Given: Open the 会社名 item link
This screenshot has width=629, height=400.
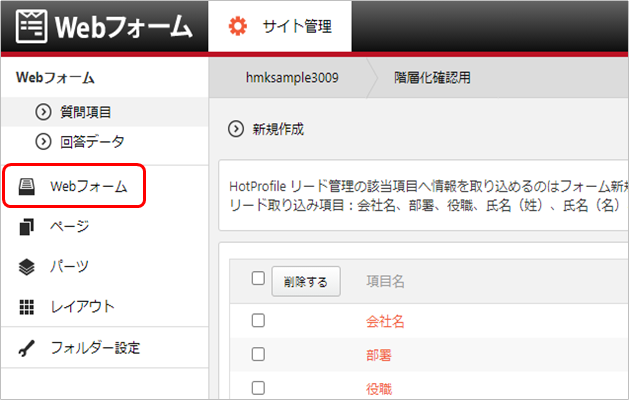Looking at the screenshot, I should pos(385,321).
